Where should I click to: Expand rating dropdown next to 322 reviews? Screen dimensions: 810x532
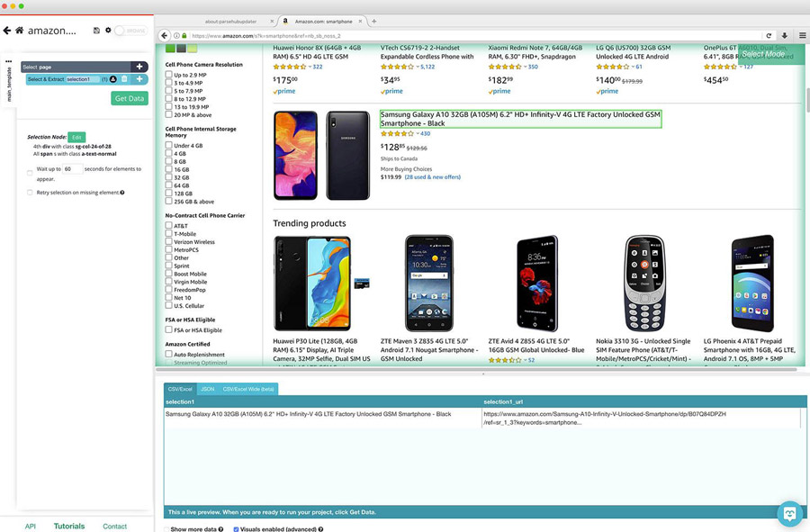(310, 67)
